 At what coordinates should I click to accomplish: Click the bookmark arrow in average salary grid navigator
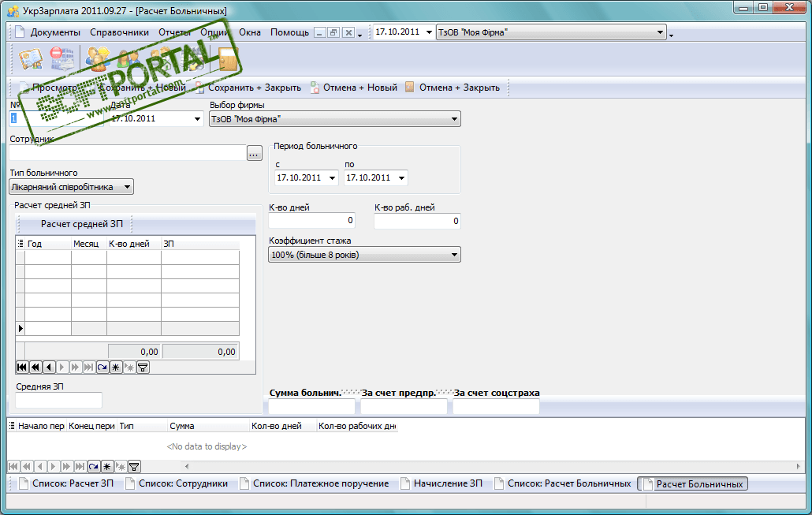click(x=102, y=368)
